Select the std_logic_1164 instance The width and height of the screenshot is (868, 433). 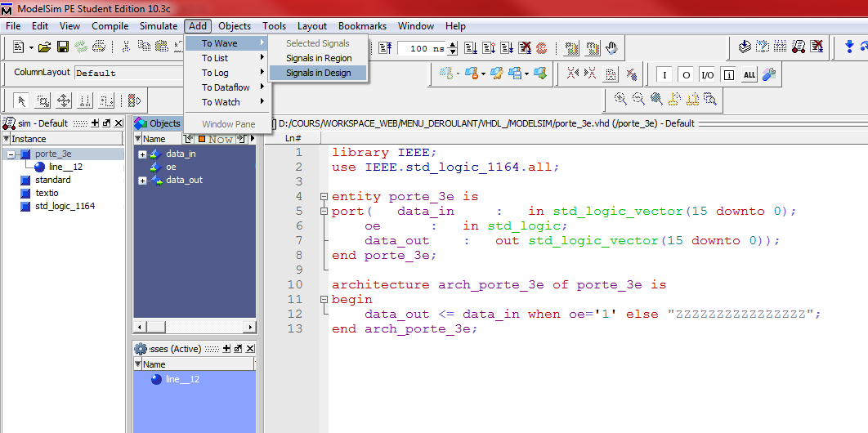pos(65,206)
